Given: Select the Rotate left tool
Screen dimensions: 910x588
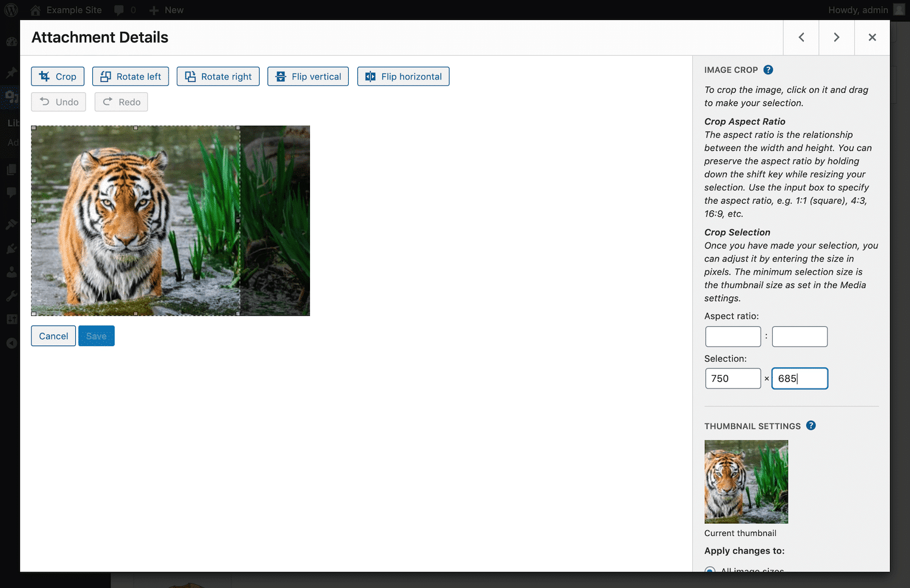Looking at the screenshot, I should (x=130, y=76).
